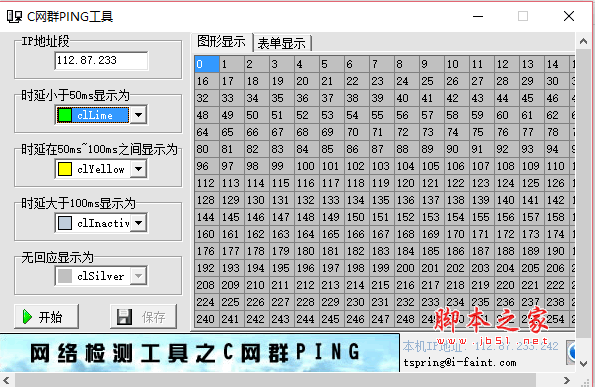Click the floppy disk icon on 保存 button
This screenshot has width=595, height=387.
(124, 317)
